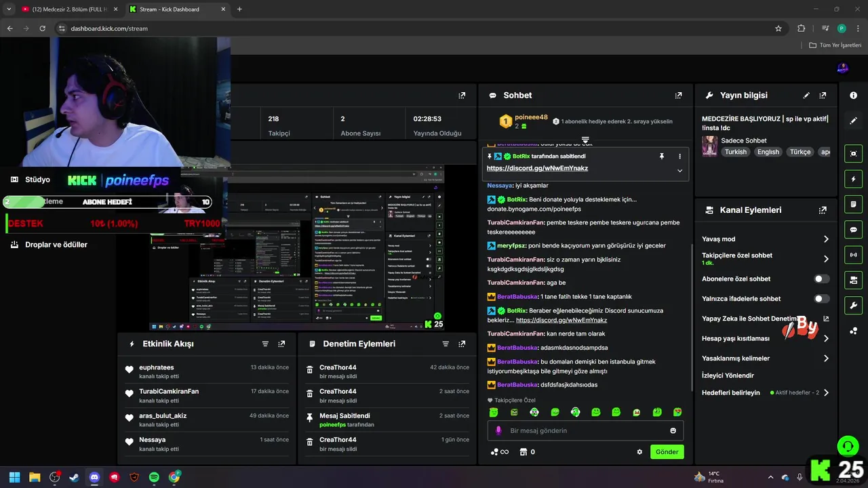Viewport: 868px width, 488px height.
Task: Open Spotify from taskbar
Action: click(154, 477)
